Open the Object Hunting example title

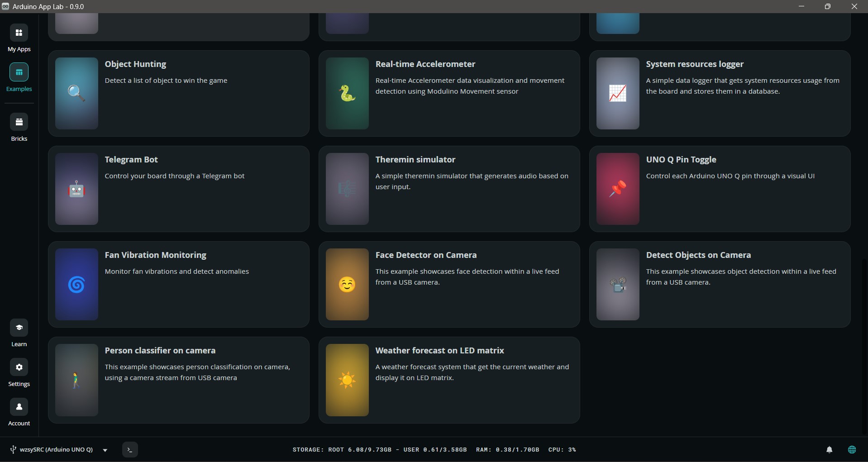pos(135,64)
